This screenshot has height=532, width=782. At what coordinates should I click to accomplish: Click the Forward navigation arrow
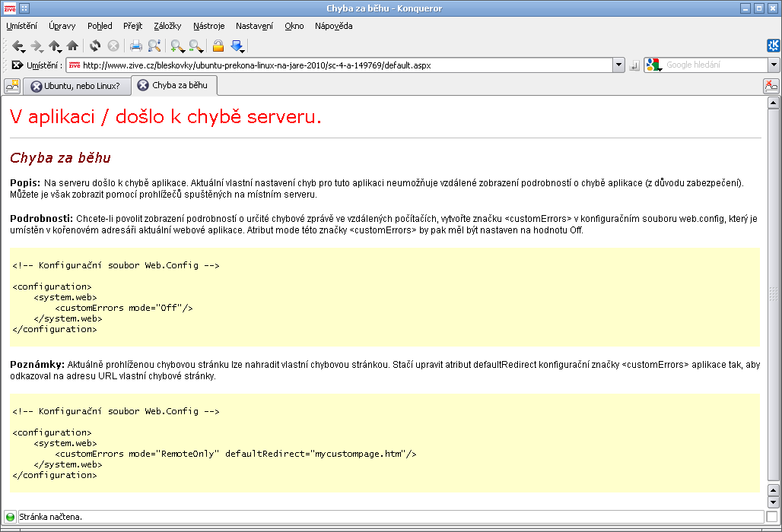[37, 46]
